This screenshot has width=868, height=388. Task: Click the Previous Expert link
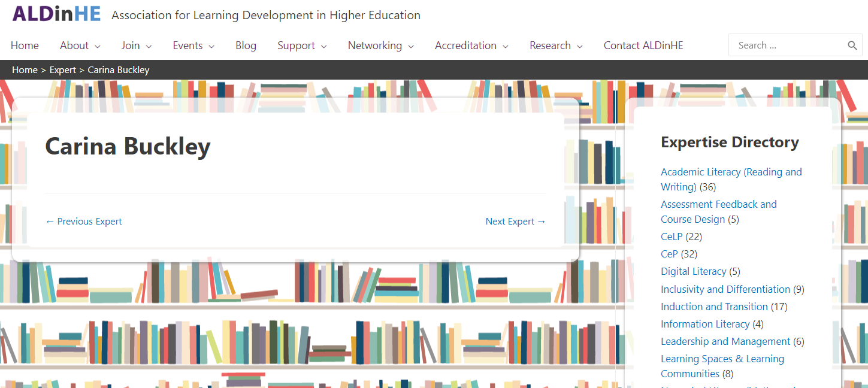pyautogui.click(x=84, y=222)
